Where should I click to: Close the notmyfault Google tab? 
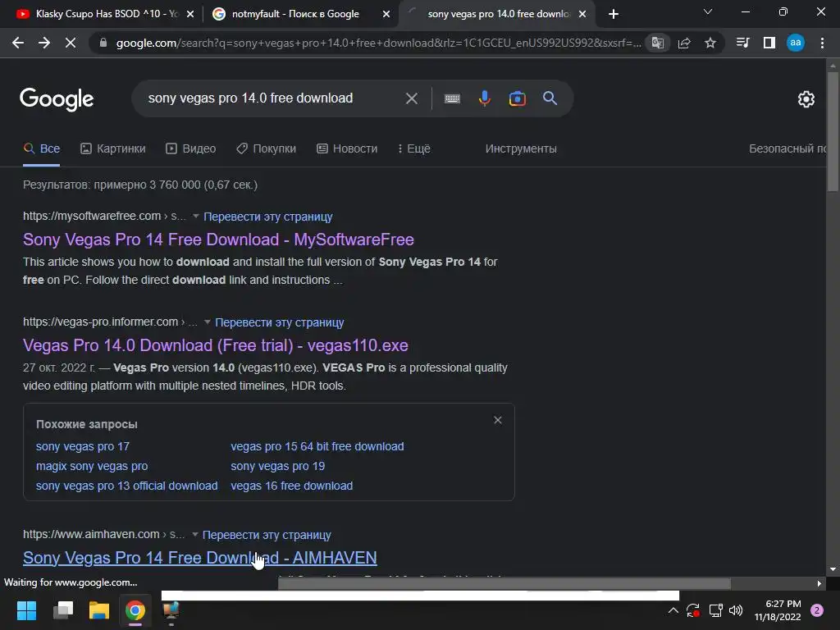[386, 14]
